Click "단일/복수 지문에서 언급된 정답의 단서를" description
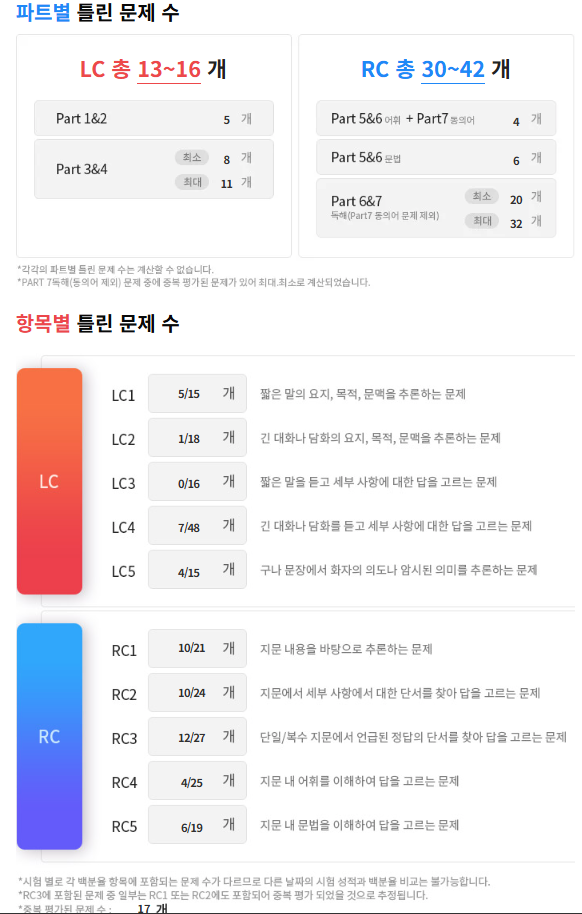582x914 pixels. (x=413, y=737)
